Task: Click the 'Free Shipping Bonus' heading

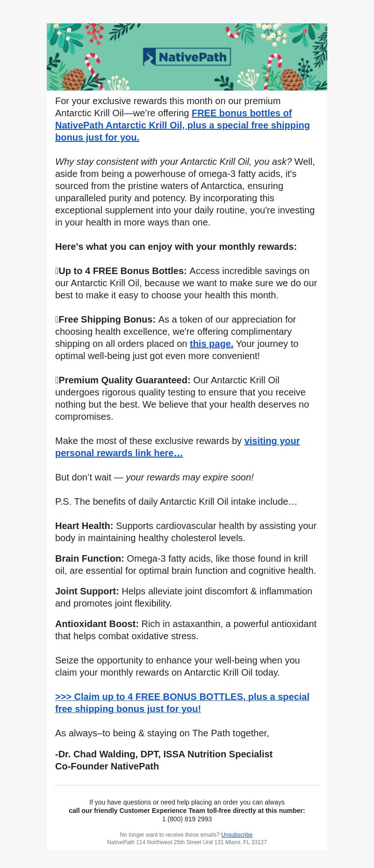Action: click(107, 319)
